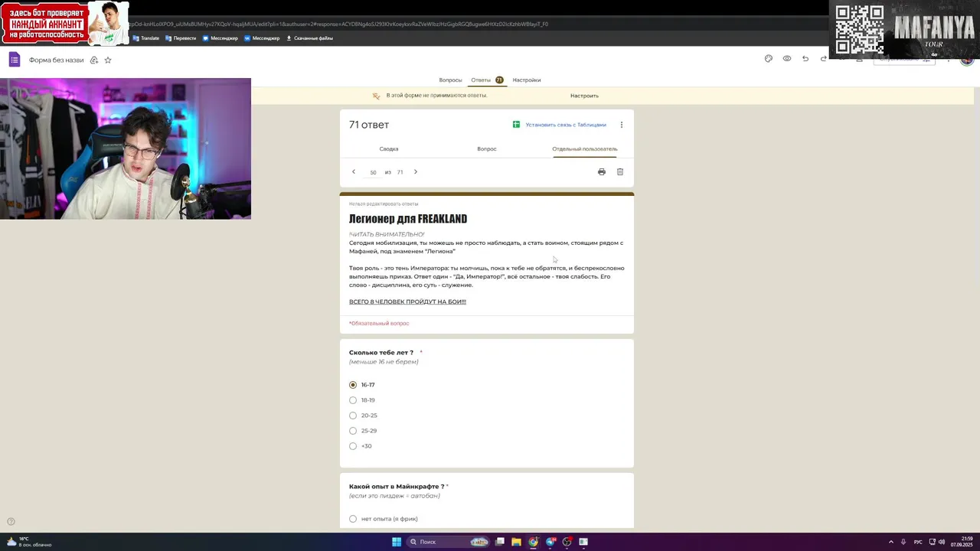Click the 'Сколько тебе лет ?' question title
This screenshot has height=551, width=980.
(x=381, y=353)
